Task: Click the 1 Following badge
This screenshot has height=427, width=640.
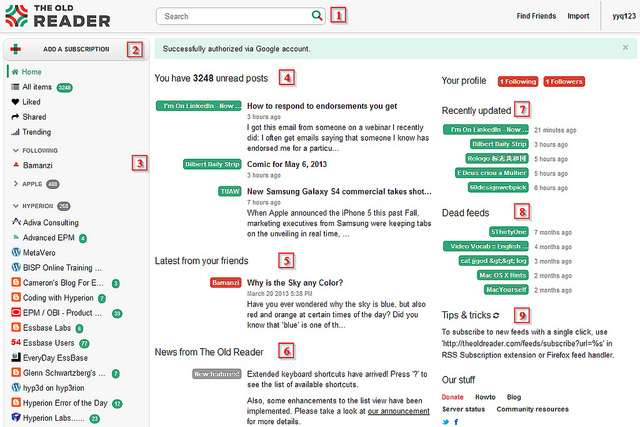Action: pyautogui.click(x=518, y=82)
